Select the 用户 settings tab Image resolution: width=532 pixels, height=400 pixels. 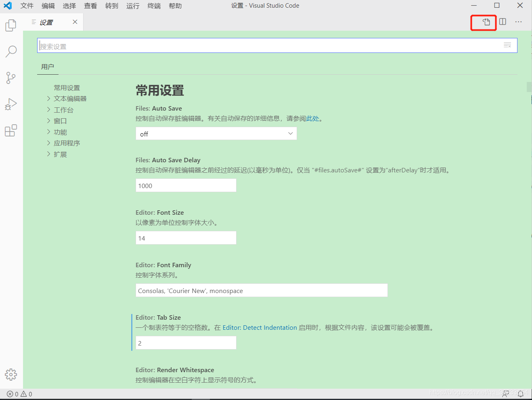(48, 66)
